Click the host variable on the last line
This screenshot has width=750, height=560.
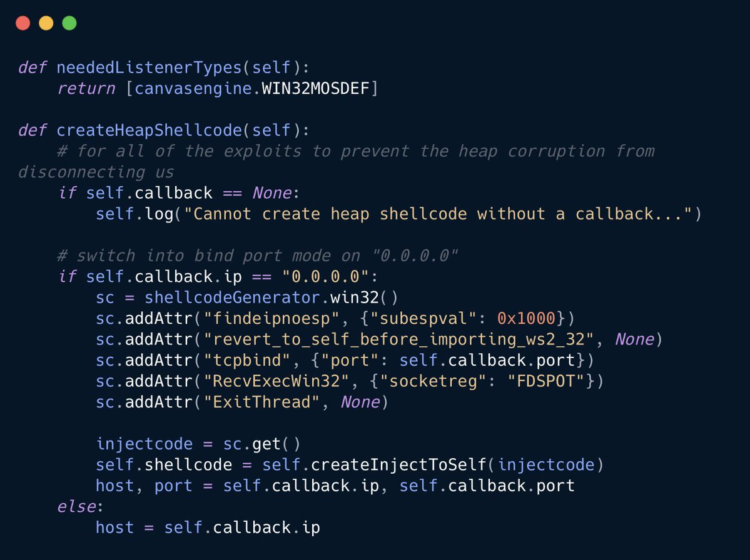pyautogui.click(x=115, y=527)
